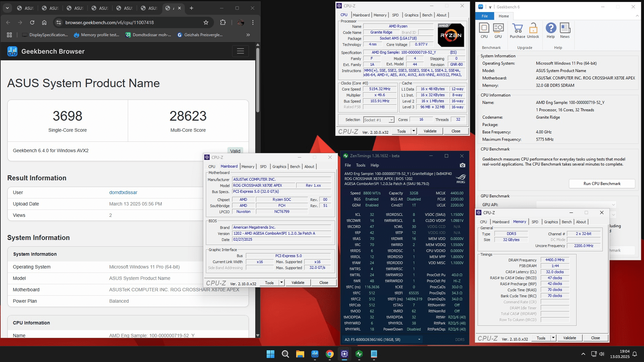
Task: Open the Chrome tab search dropdown arrow
Action: pos(7,8)
